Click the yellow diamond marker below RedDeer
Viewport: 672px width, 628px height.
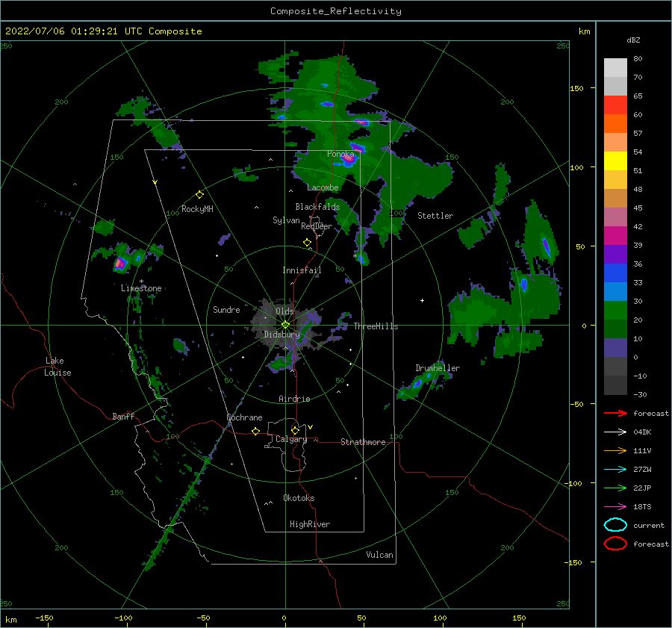(307, 243)
